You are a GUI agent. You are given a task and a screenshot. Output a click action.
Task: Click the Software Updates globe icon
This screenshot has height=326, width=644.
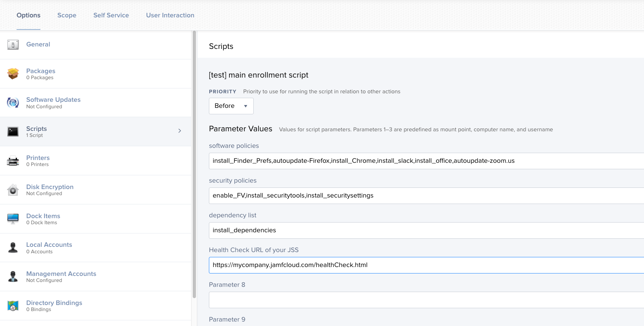tap(13, 103)
